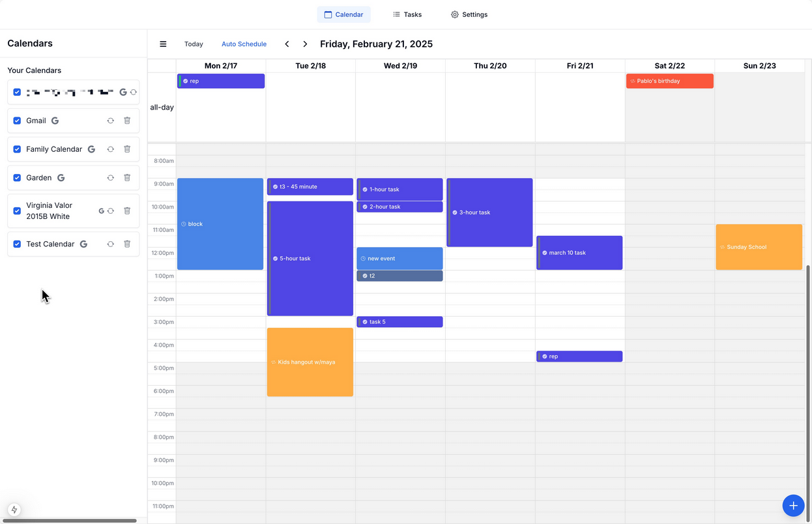Switch to the Tasks tab
This screenshot has width=812, height=524.
(x=407, y=14)
